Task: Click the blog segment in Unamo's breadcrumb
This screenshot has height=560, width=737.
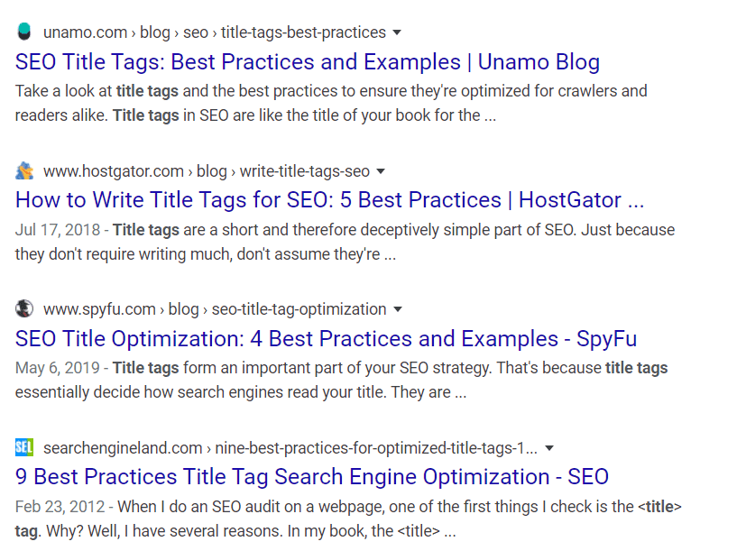Action: [x=154, y=32]
